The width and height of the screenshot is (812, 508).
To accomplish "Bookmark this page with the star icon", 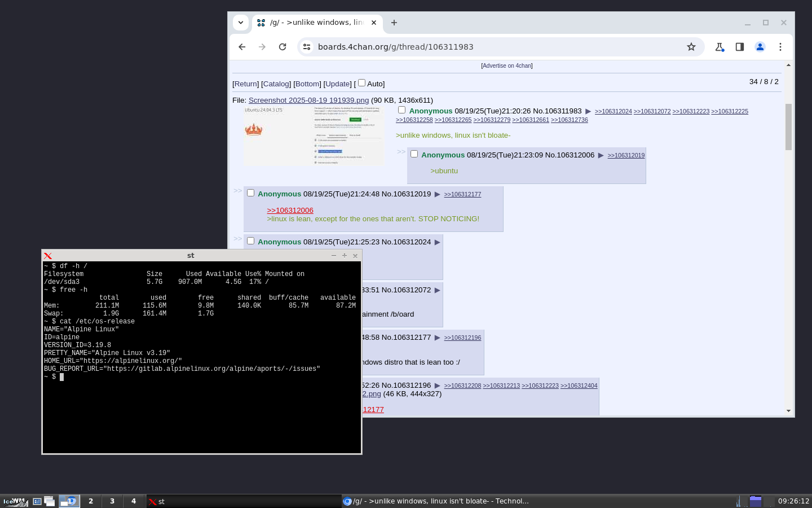I will click(691, 47).
